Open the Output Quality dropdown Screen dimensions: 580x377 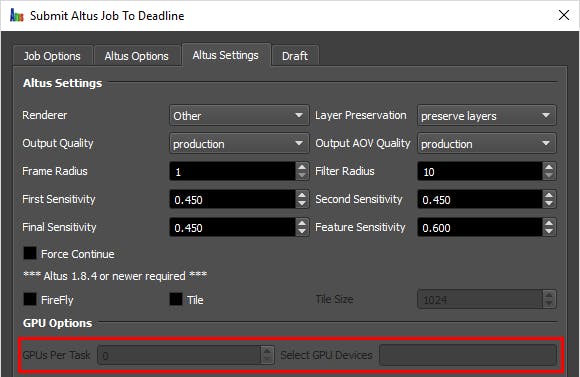coord(239,144)
